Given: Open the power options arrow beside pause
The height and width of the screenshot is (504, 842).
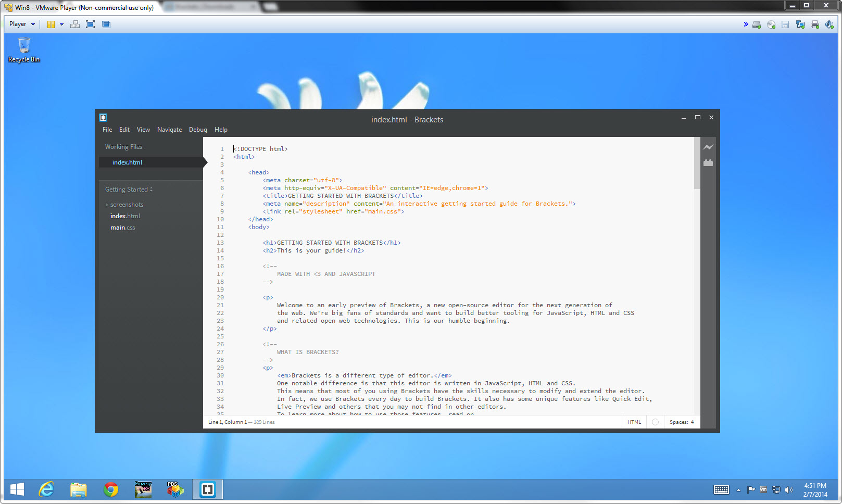Looking at the screenshot, I should tap(61, 24).
